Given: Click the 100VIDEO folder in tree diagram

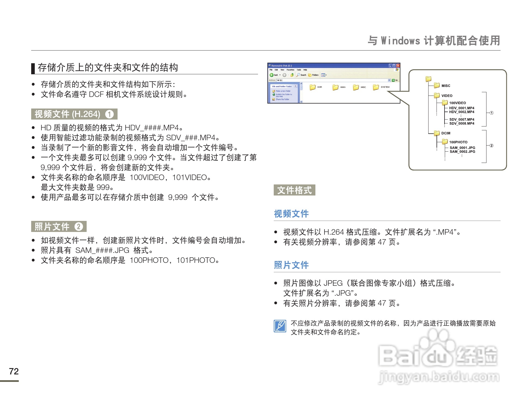Looking at the screenshot, I should pos(445,102).
